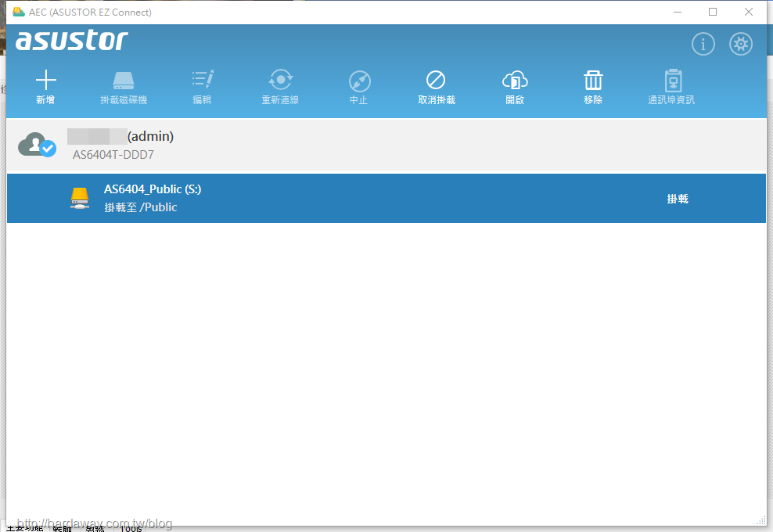
Task: Open the settings gear icon
Action: pos(740,45)
